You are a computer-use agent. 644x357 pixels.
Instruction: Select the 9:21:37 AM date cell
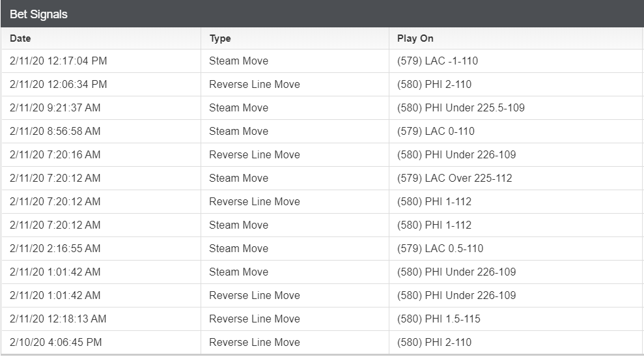55,107
